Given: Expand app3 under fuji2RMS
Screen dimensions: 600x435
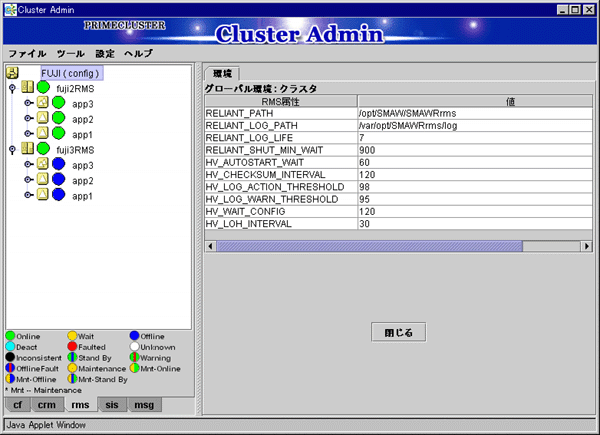Looking at the screenshot, I should (28, 103).
